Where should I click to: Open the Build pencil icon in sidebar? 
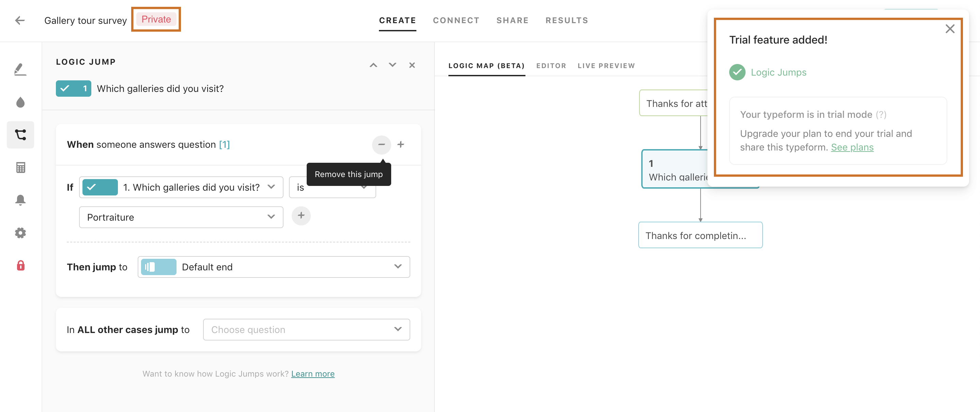coord(20,69)
